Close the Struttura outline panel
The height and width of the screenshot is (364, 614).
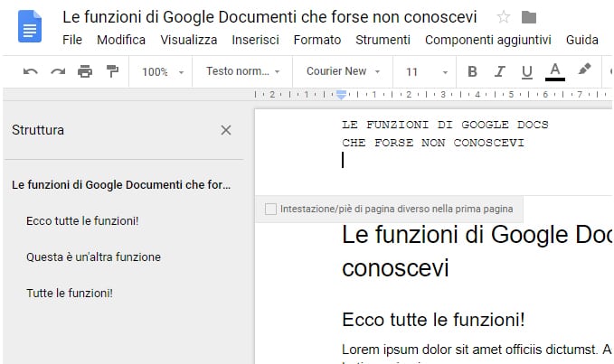226,130
